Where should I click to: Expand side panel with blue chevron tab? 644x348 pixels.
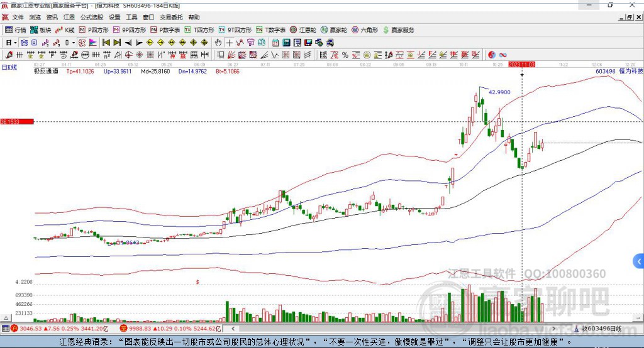(x=638, y=261)
